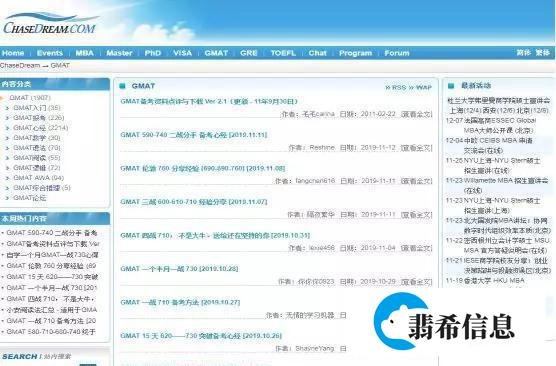Viewport: 556px width, 366px height.
Task: Open the GRE navigation item
Action: [x=249, y=53]
